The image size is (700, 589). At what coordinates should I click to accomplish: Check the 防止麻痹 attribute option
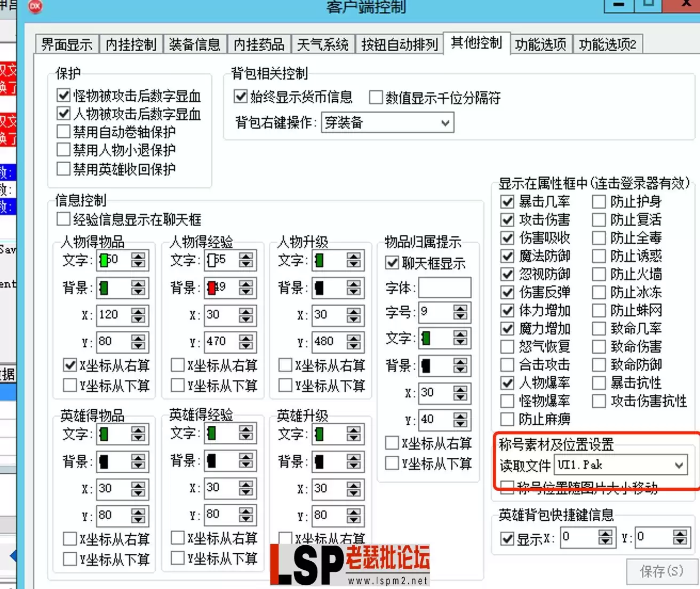pyautogui.click(x=507, y=419)
